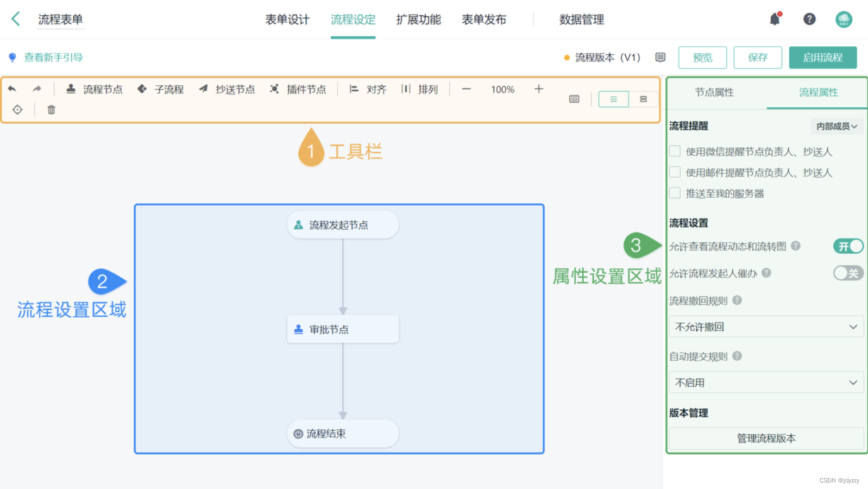Enable email reminder checkbox
Image resolution: width=868 pixels, height=489 pixels.
(675, 172)
